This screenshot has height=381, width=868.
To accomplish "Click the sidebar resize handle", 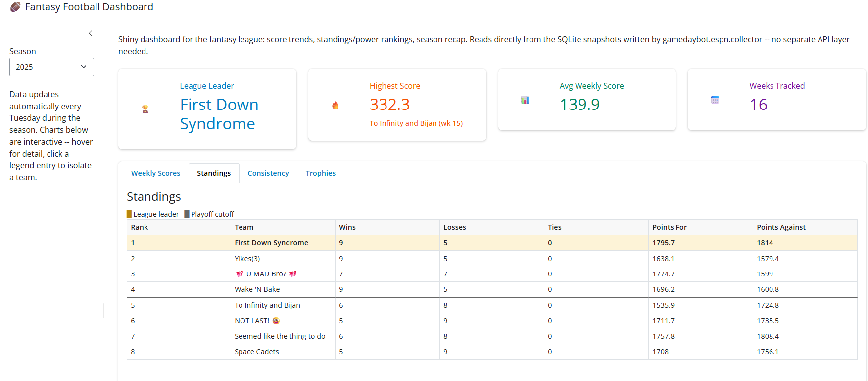I will coord(103,311).
